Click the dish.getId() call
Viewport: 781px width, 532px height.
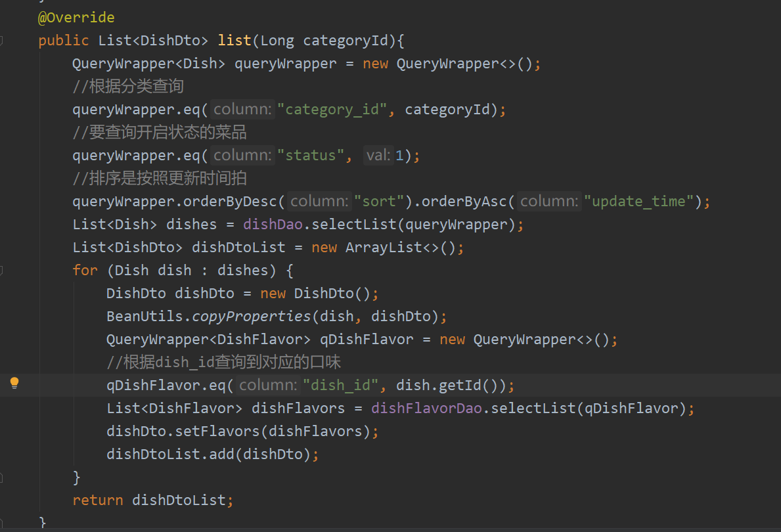coord(447,386)
